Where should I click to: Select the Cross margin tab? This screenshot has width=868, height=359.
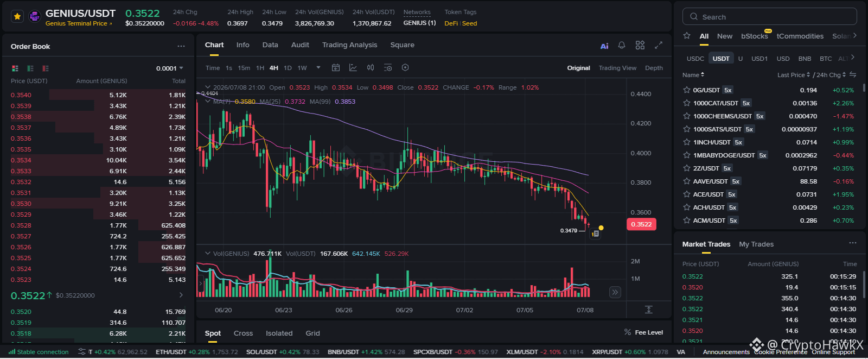tap(243, 333)
